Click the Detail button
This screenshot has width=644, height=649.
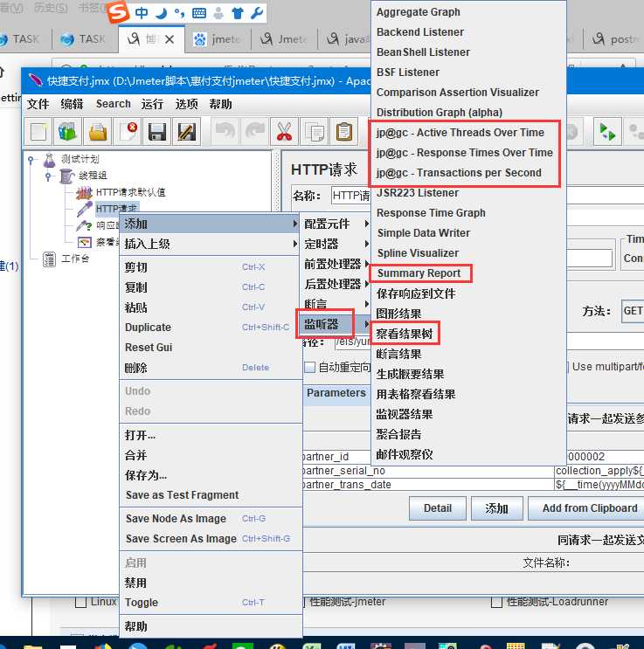coord(437,507)
